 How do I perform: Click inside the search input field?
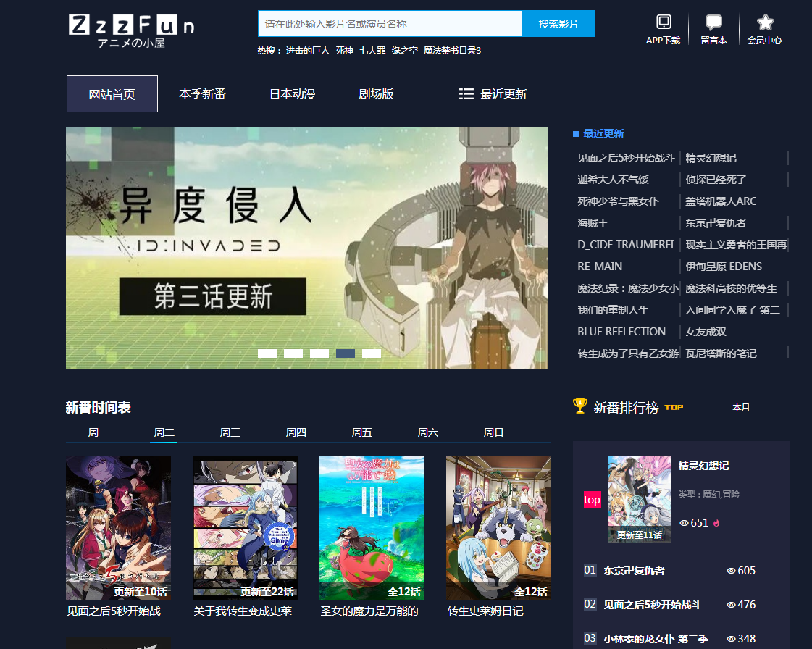(x=390, y=24)
